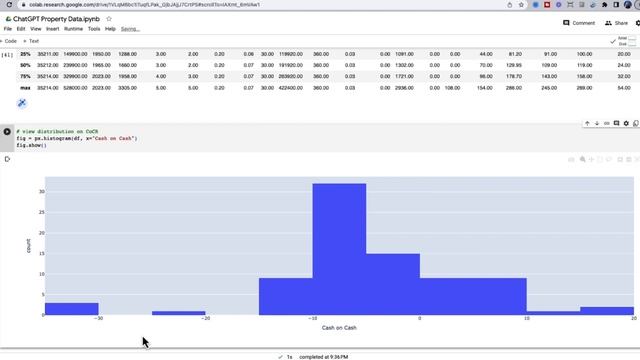Click the 'max' row label in table
The width and height of the screenshot is (640, 360).
click(25, 88)
